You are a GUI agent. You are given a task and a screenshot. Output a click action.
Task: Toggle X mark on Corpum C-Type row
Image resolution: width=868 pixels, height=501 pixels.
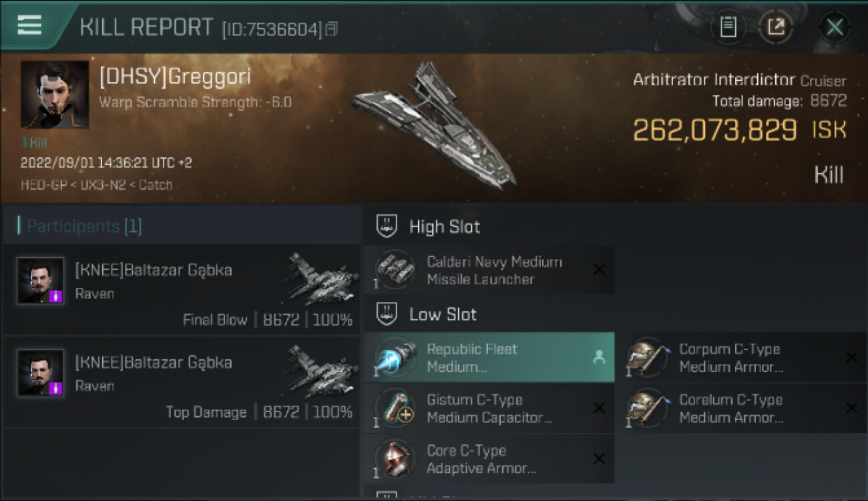(851, 357)
